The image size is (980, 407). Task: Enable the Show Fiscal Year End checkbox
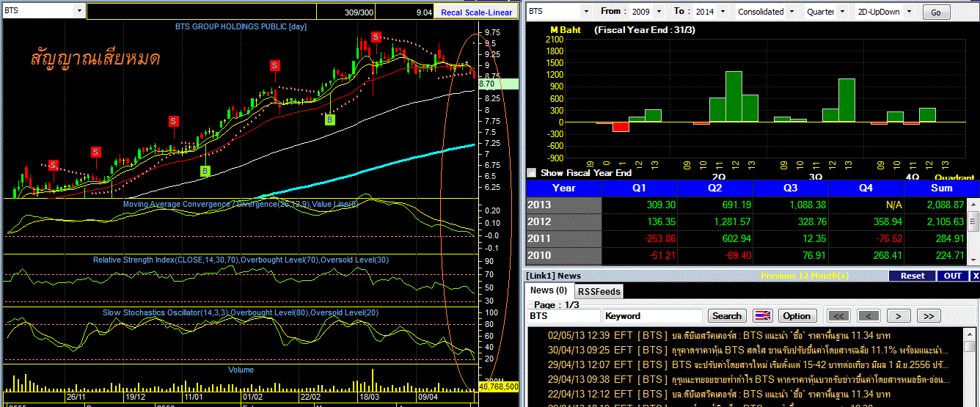pyautogui.click(x=532, y=173)
